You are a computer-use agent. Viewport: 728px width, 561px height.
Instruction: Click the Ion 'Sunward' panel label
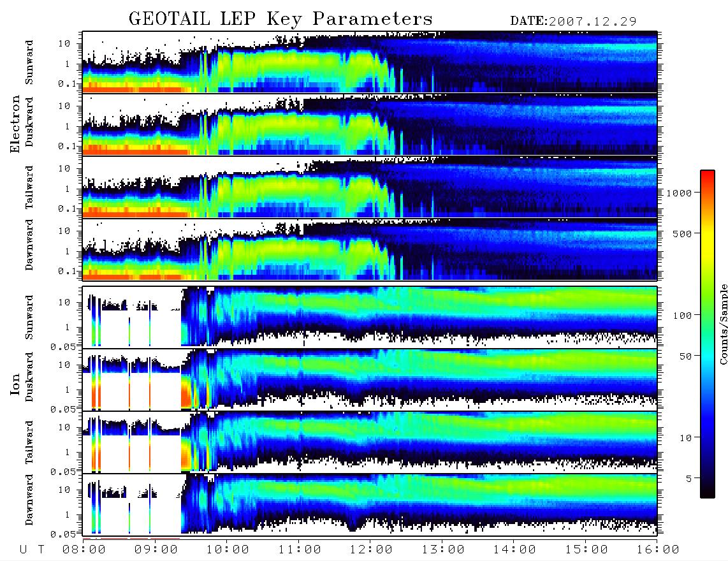coord(29,317)
